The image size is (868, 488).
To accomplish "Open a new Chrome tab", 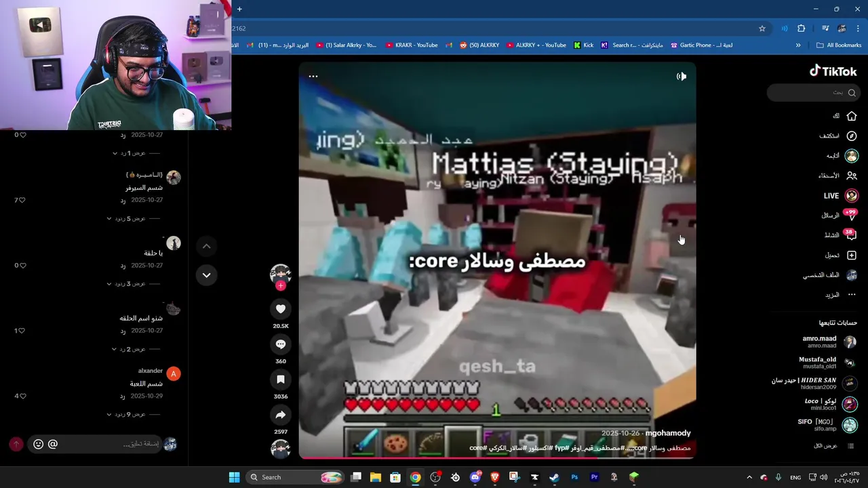I will coord(239,9).
